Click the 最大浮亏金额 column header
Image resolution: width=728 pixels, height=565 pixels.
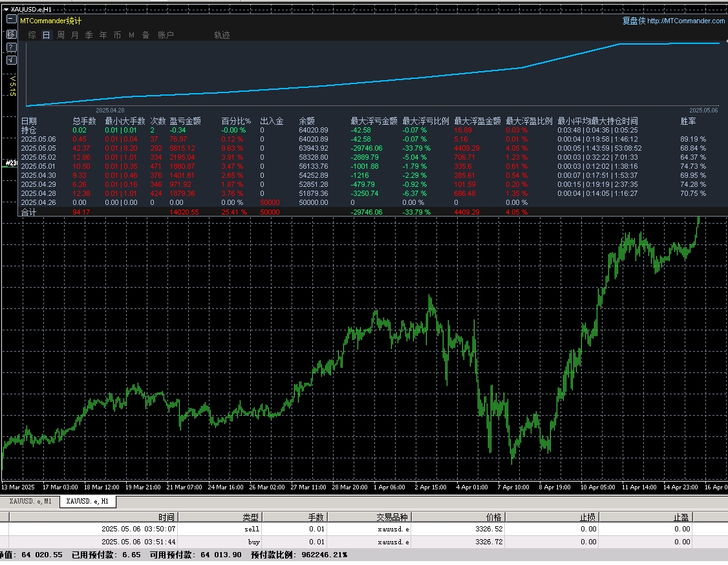click(374, 121)
